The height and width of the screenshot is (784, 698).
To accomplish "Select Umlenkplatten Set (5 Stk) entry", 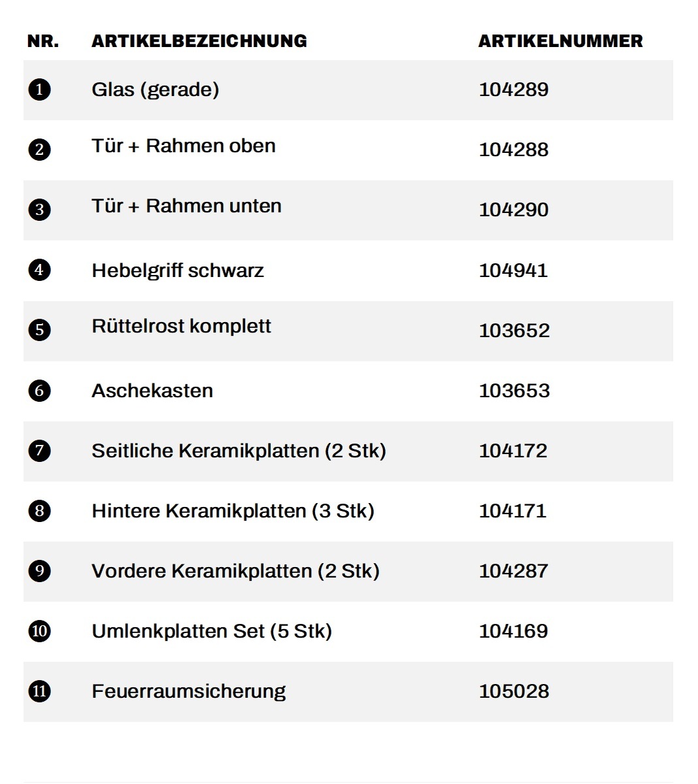I will point(212,631).
